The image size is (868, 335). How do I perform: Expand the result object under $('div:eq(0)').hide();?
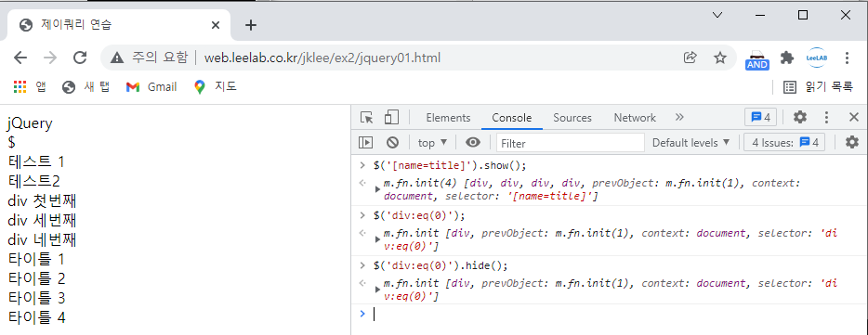(x=377, y=289)
